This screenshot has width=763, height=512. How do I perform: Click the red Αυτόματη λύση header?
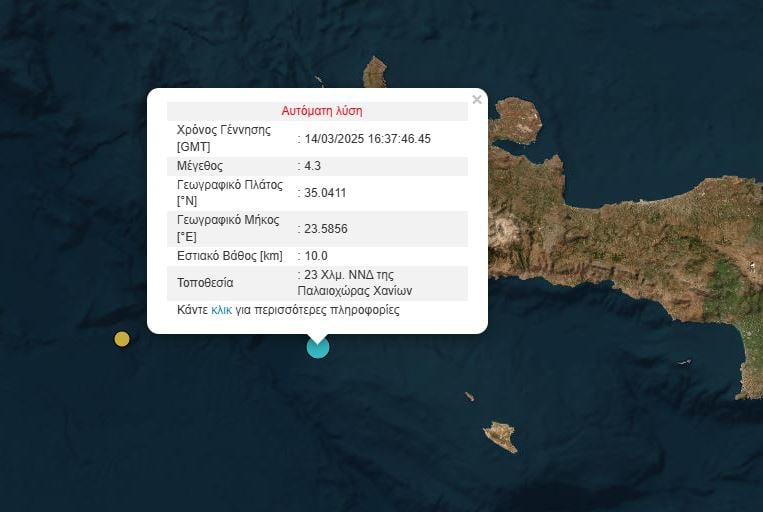point(322,111)
